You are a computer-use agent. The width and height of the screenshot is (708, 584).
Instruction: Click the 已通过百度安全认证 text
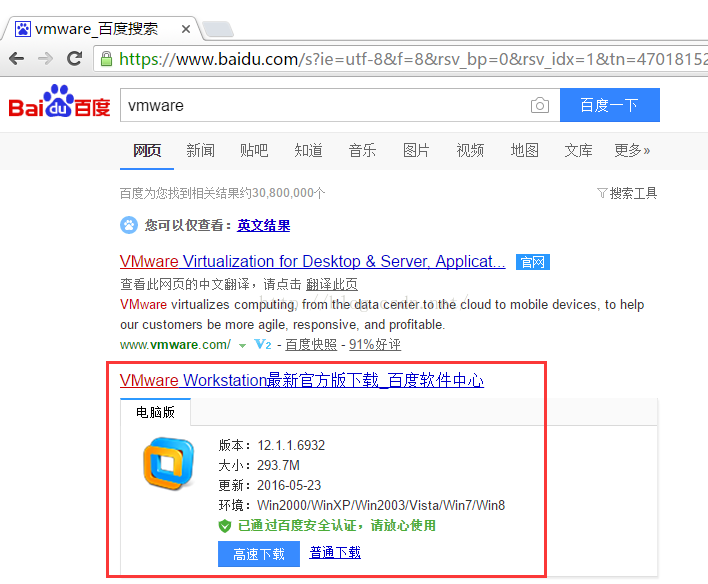336,526
